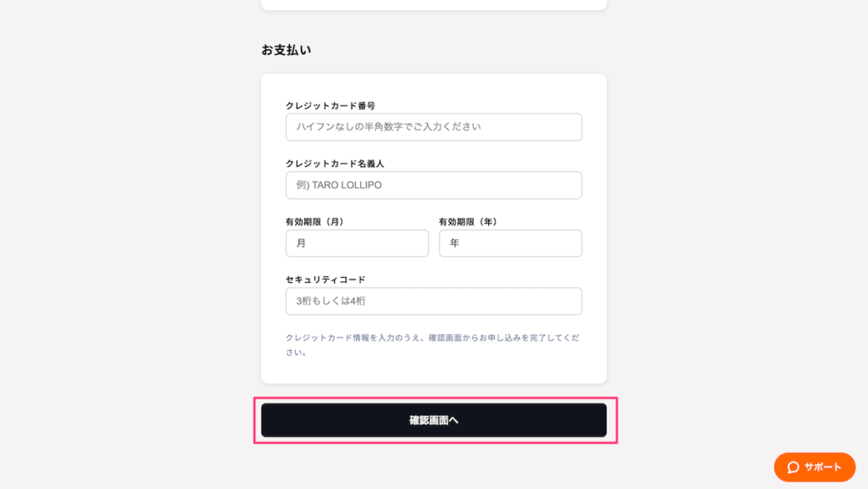Click the クレジットカード名義人 name field
Viewport: 868px width, 489px height.
click(x=433, y=185)
